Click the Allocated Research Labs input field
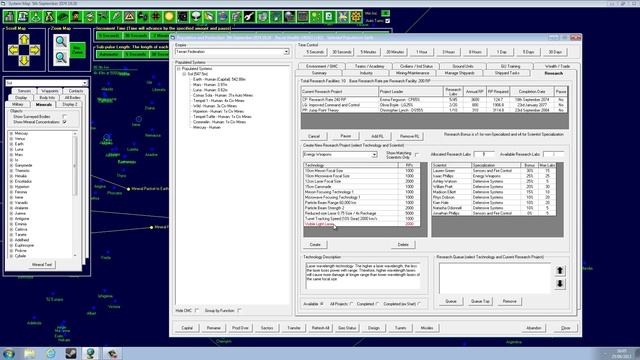 [484, 154]
